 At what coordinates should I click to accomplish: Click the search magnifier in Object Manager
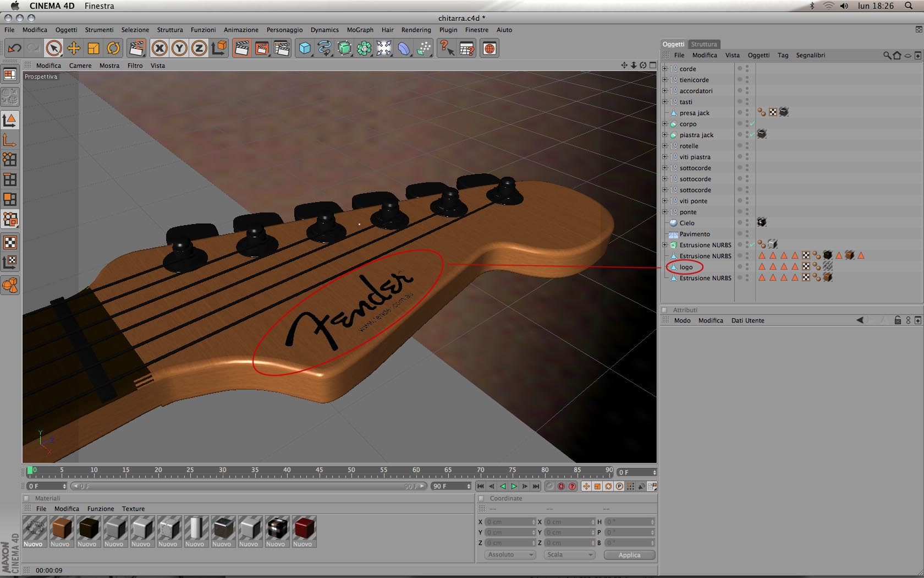click(x=887, y=55)
